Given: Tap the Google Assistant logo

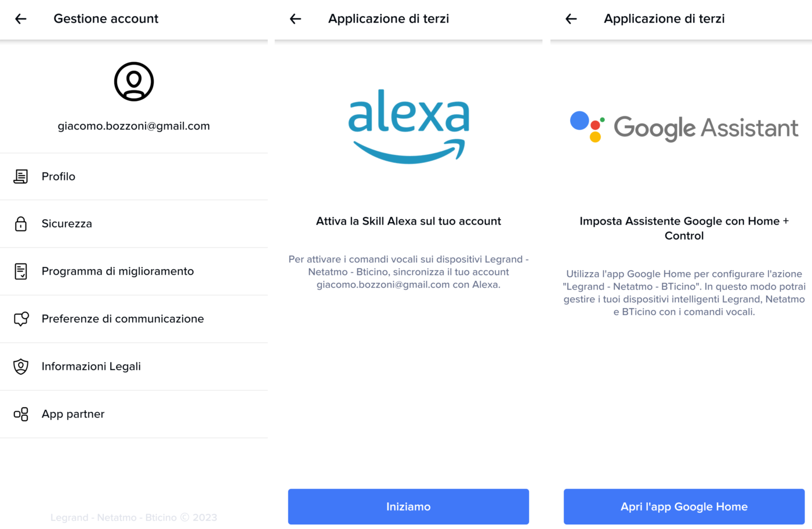Looking at the screenshot, I should 684,127.
